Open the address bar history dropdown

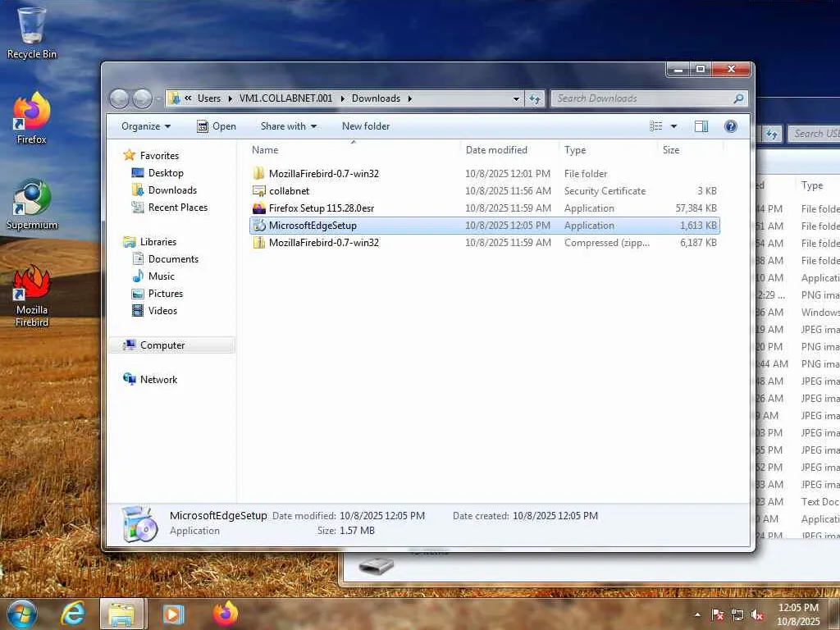pos(516,98)
